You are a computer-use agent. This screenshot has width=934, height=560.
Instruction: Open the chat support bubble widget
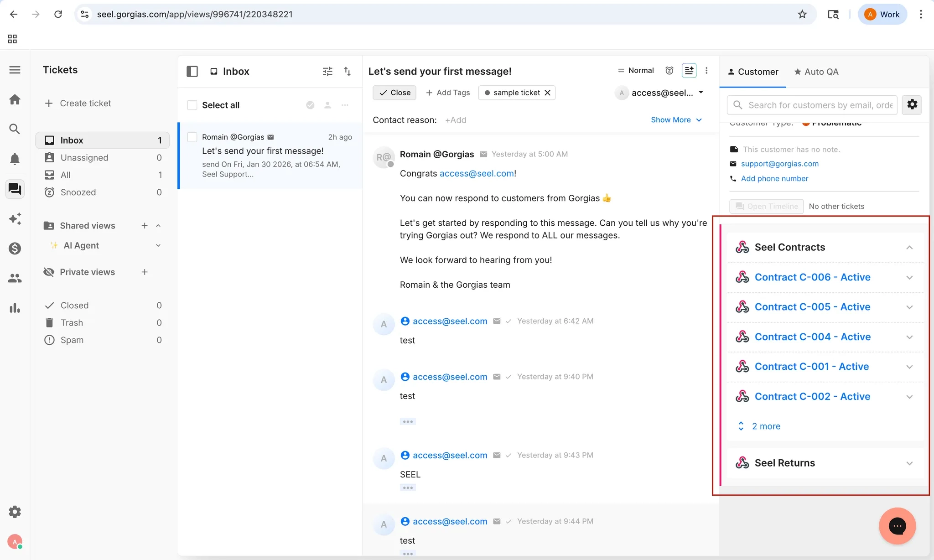click(897, 526)
